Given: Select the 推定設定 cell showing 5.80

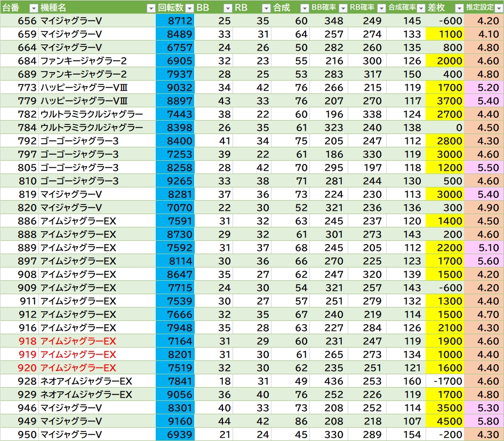Looking at the screenshot, I should coord(484,421).
